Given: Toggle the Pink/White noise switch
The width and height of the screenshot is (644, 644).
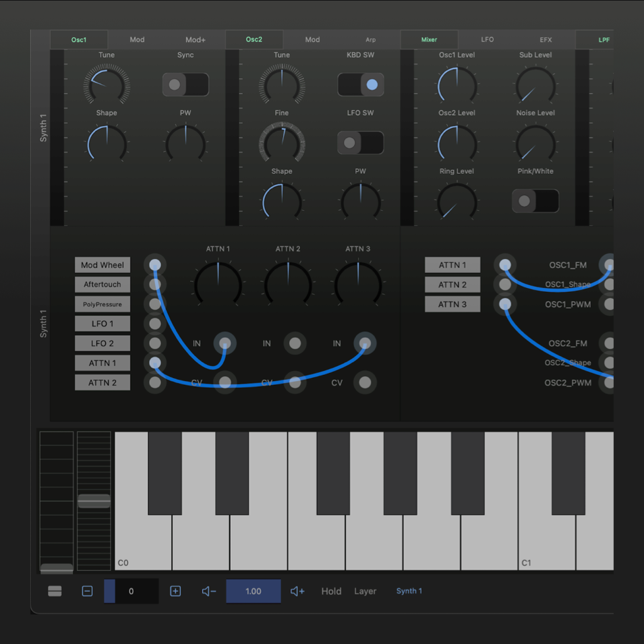Looking at the screenshot, I should click(x=535, y=201).
